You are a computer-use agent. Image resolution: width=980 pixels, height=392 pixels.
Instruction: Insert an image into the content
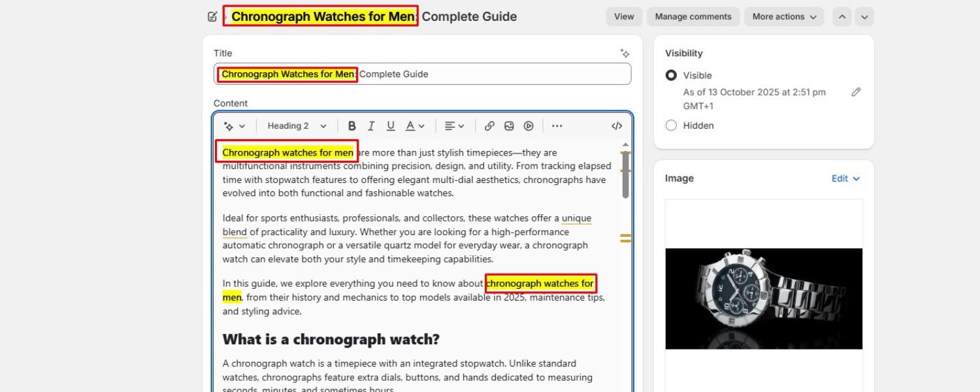pyautogui.click(x=509, y=125)
